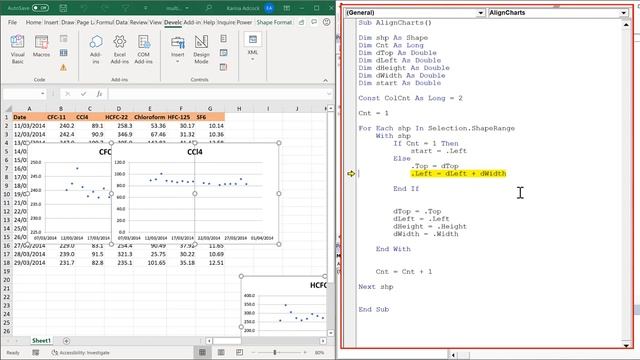Open the Add-ins button
This screenshot has height=360, width=640.
click(96, 49)
